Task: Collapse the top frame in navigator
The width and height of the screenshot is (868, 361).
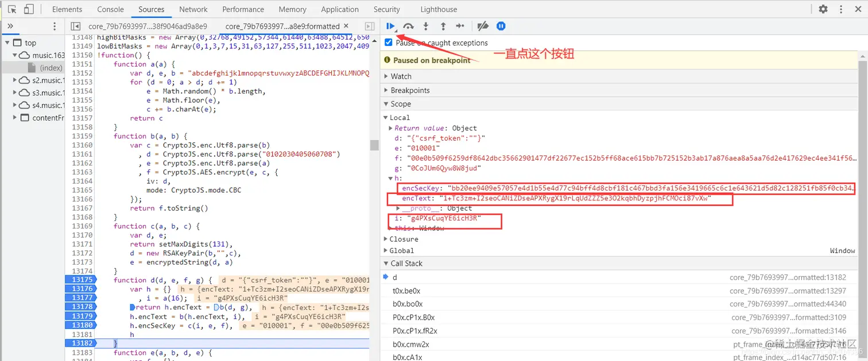Action: 8,42
